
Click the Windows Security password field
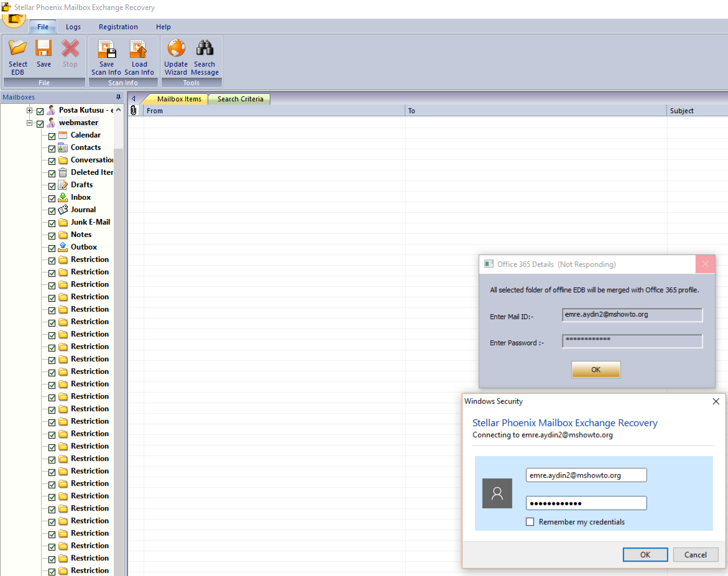coord(586,503)
